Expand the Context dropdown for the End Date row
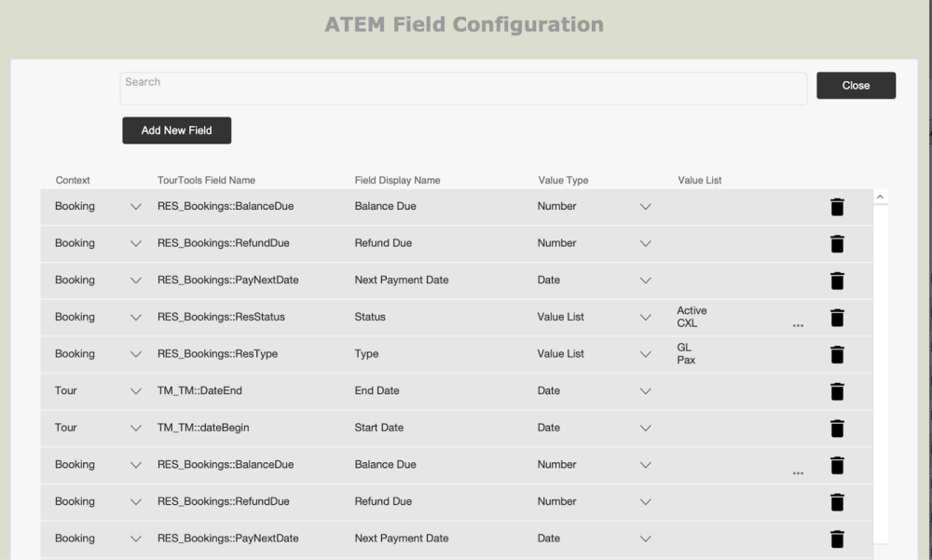The image size is (932, 560). 136,391
